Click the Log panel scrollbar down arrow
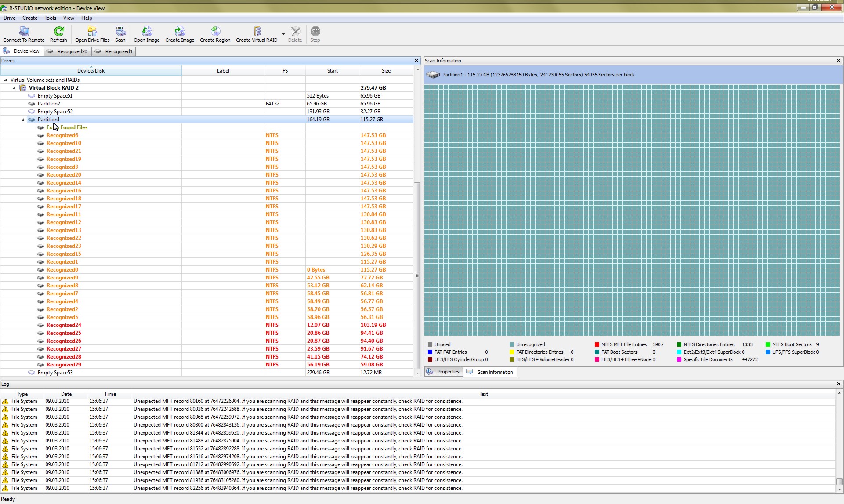844x504 pixels. point(839,489)
